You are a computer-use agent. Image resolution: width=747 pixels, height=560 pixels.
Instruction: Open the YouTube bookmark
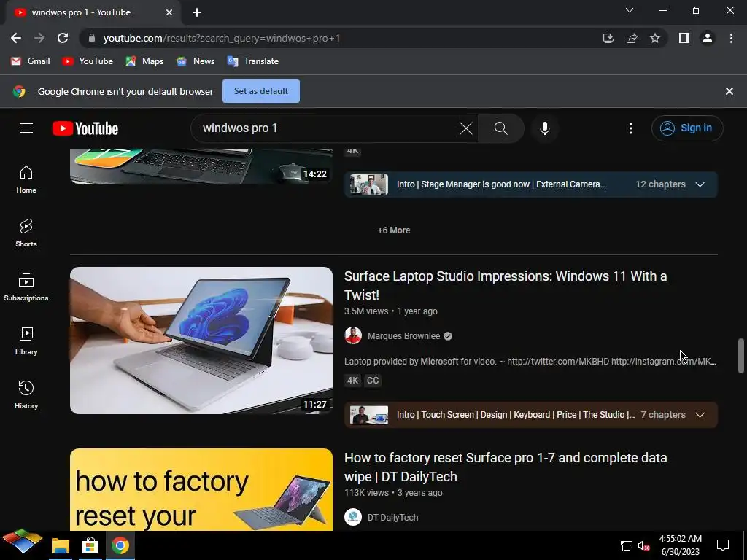88,61
